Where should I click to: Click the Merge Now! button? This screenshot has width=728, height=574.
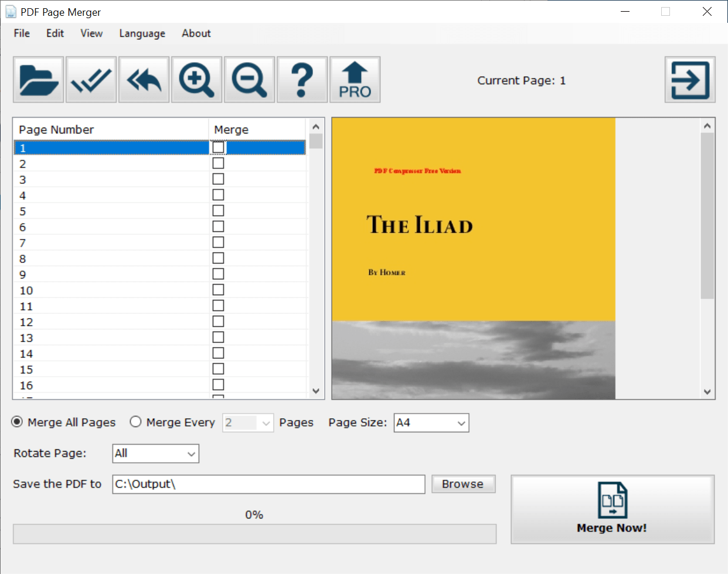coord(613,509)
